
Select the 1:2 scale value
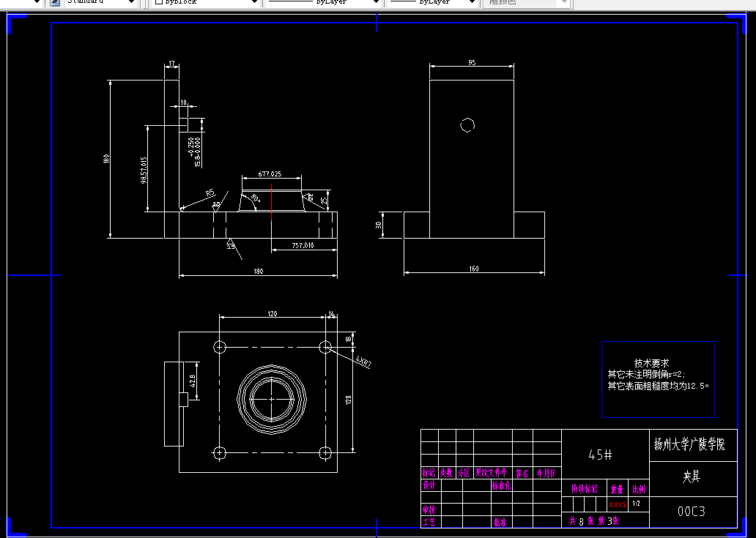[636, 504]
